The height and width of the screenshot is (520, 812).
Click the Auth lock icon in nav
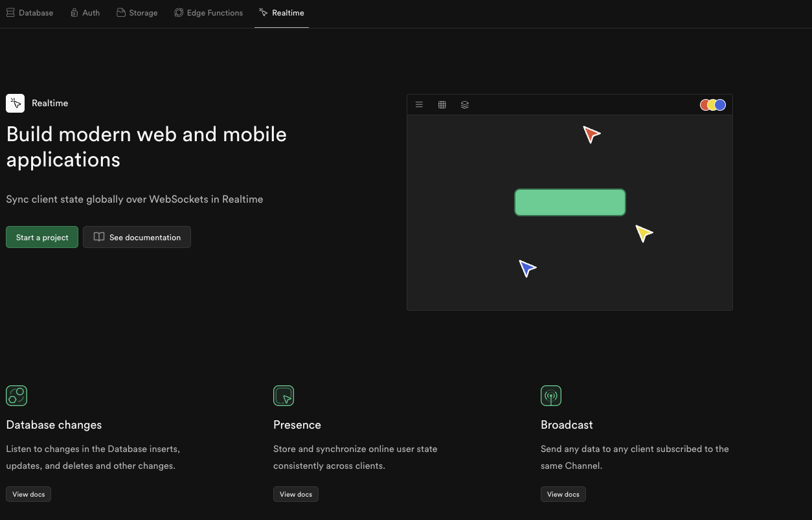click(74, 13)
